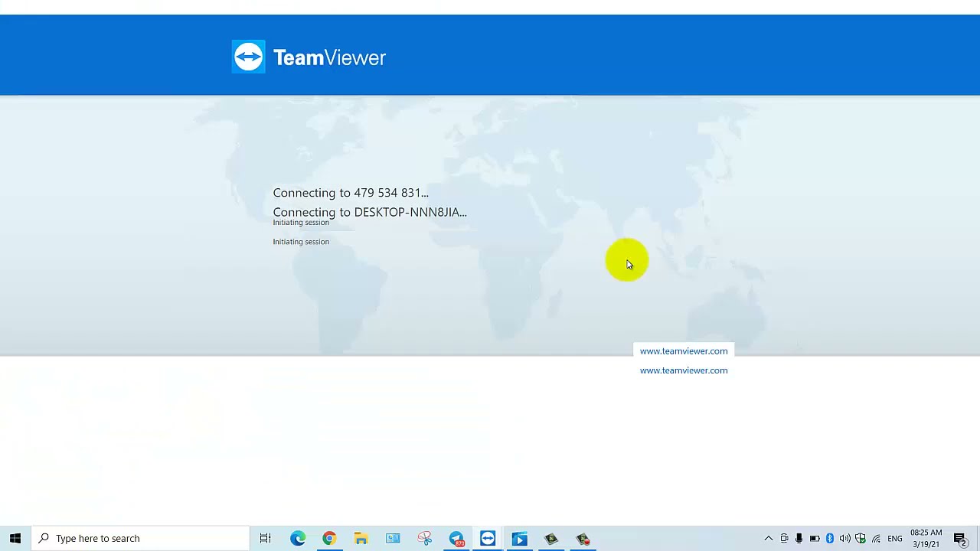Viewport: 980px width, 551px height.
Task: Click the ENG language indicator
Action: coord(894,539)
